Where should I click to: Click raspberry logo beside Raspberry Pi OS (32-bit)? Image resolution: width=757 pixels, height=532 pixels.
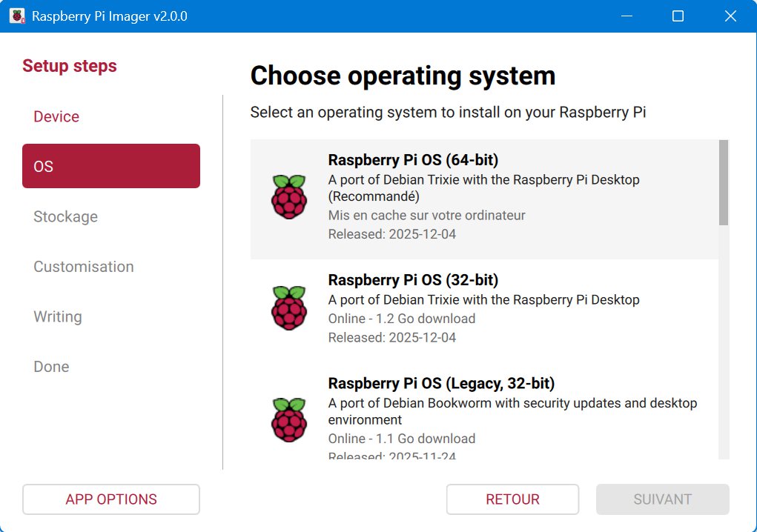click(288, 307)
